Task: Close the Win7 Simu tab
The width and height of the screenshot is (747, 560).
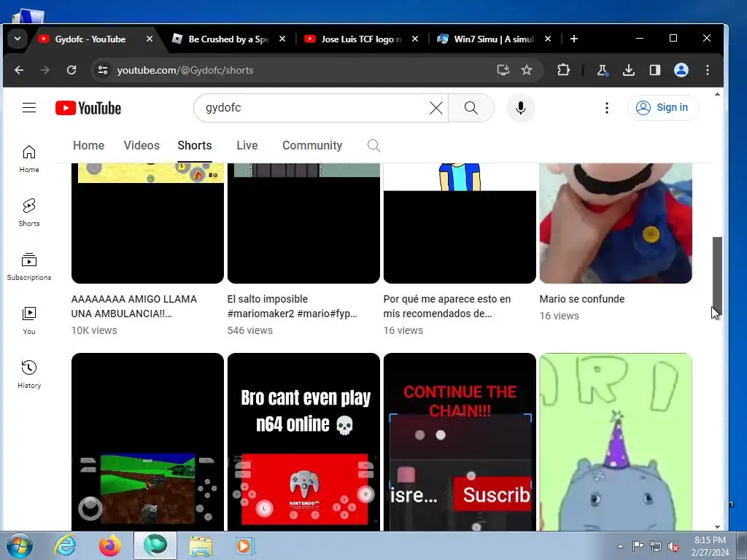Action: [548, 39]
